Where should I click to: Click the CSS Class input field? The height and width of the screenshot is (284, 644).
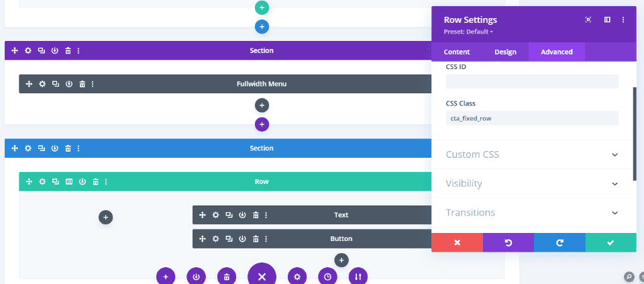[532, 118]
